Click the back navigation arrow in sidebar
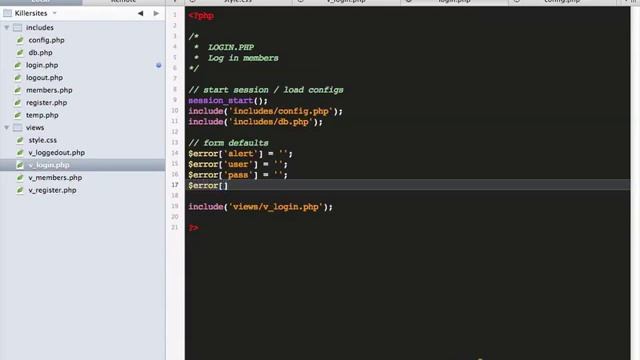Screen dimensions: 640x360 140,13
